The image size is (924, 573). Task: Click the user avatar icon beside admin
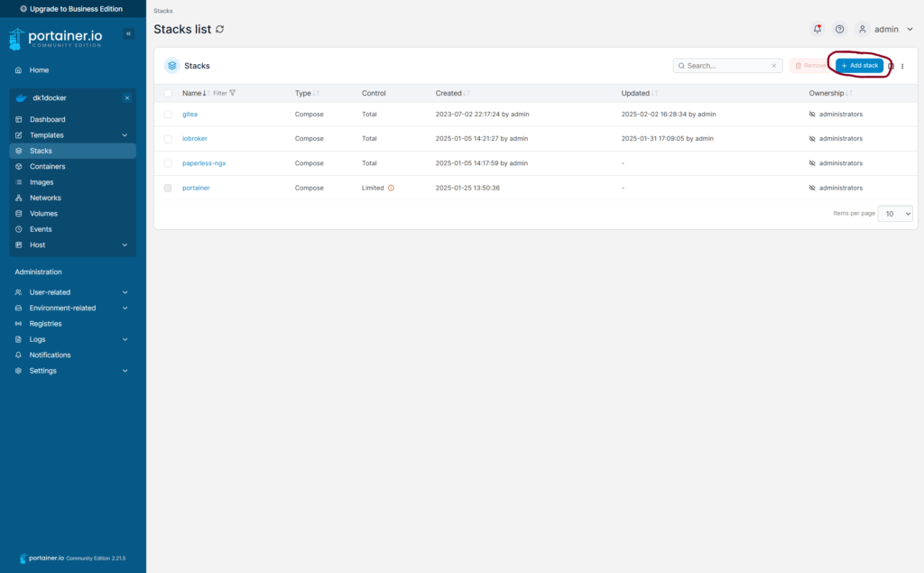(862, 29)
